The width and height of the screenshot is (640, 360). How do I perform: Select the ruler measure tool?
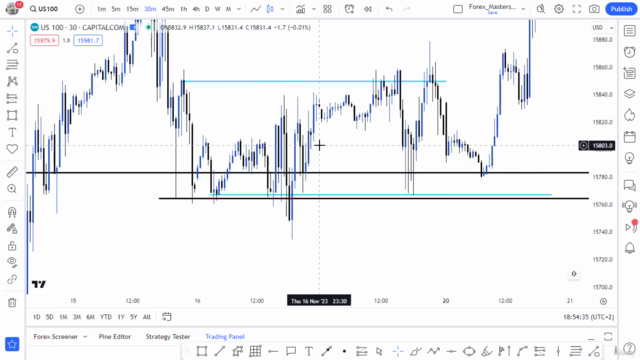coord(12,172)
